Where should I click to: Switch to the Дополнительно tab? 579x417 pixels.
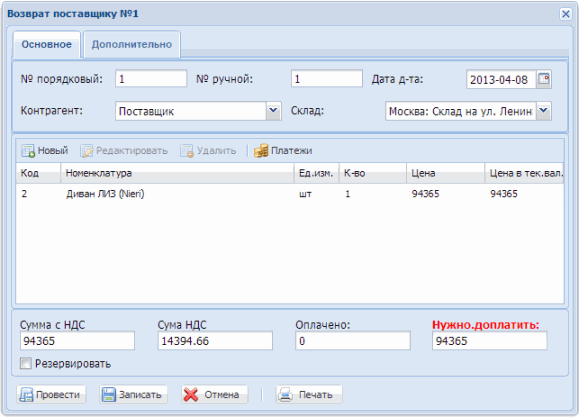pos(132,44)
